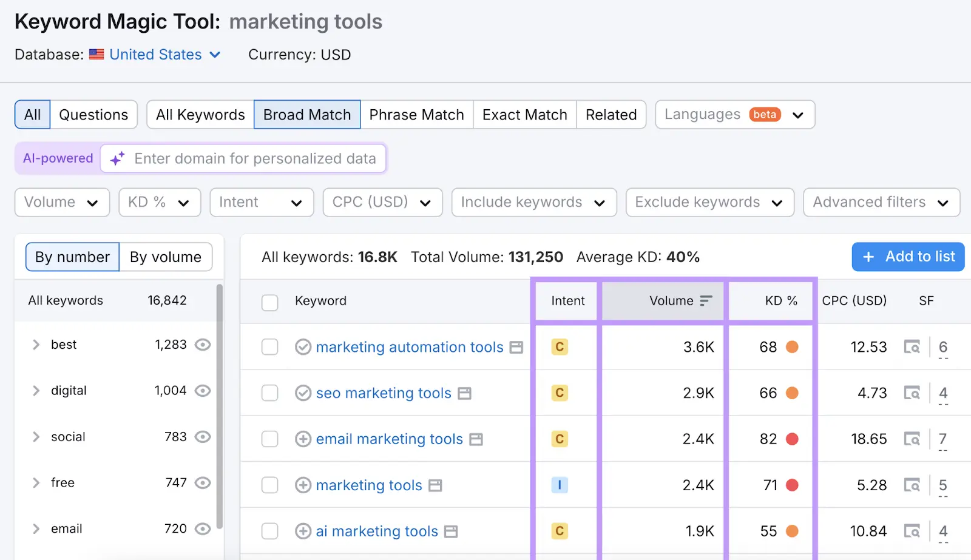Image resolution: width=971 pixels, height=560 pixels.
Task: Click the enter domain for personalized data field
Action: tap(255, 158)
